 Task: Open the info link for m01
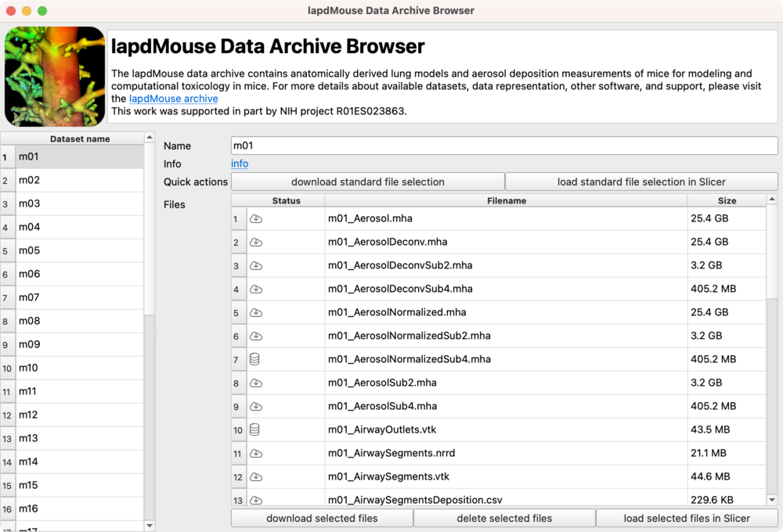coord(240,164)
